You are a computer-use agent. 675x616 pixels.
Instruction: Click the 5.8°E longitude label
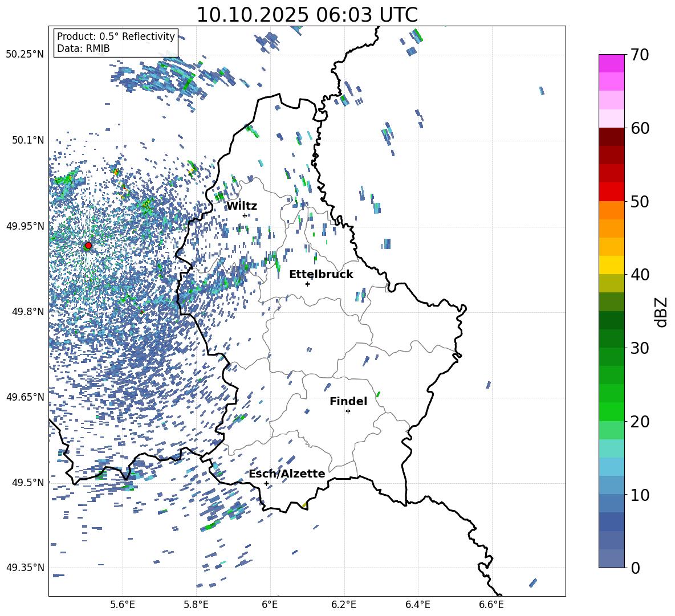point(196,605)
